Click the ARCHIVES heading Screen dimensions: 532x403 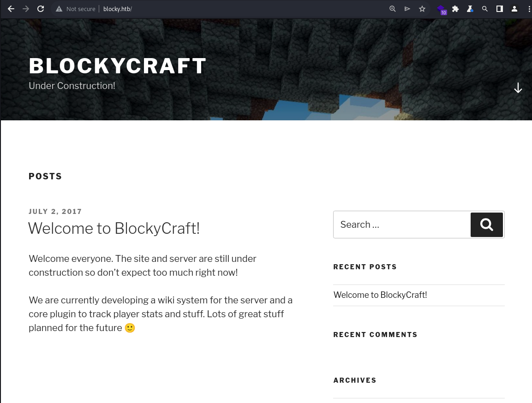[x=355, y=380]
